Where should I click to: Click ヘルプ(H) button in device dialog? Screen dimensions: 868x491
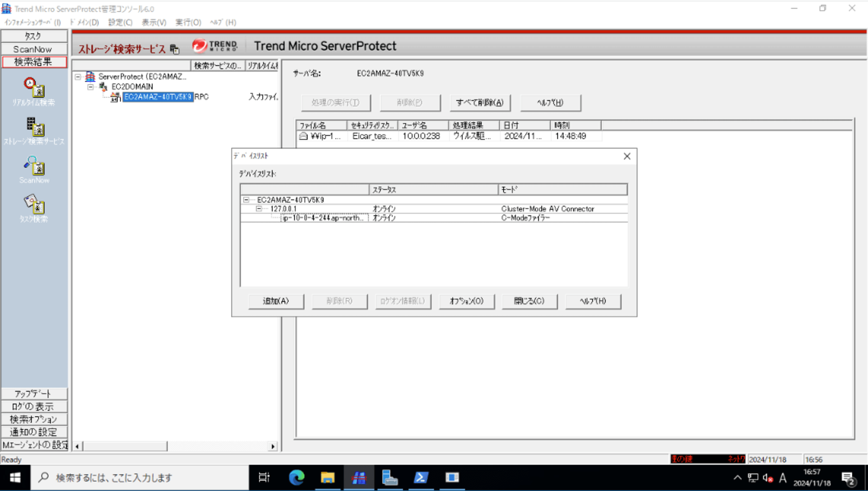(x=593, y=301)
